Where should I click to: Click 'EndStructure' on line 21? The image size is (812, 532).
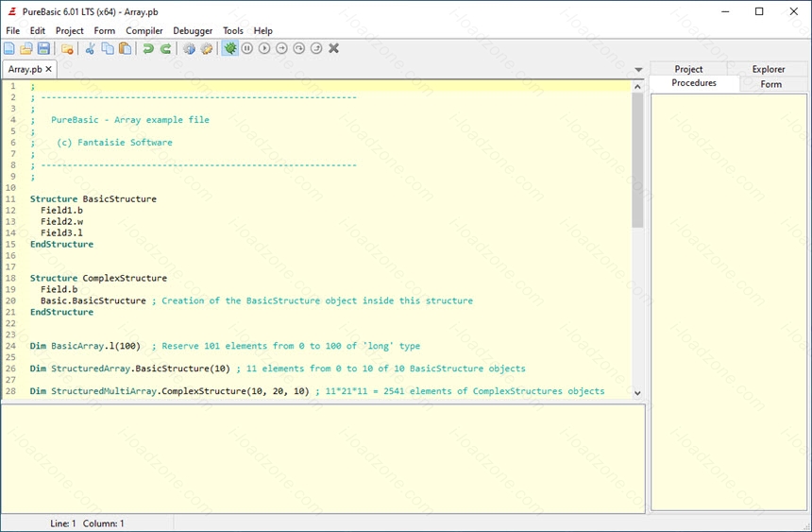point(61,312)
